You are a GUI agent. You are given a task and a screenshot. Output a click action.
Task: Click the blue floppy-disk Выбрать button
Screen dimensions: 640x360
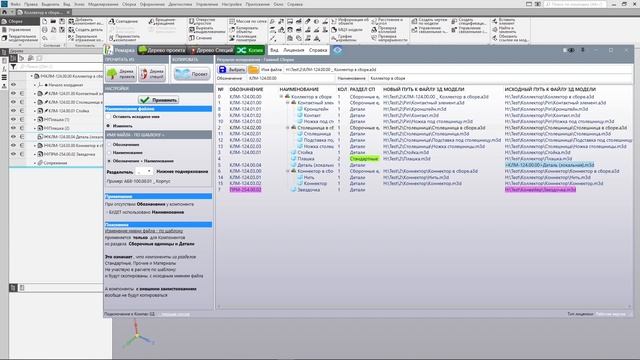coord(232,69)
